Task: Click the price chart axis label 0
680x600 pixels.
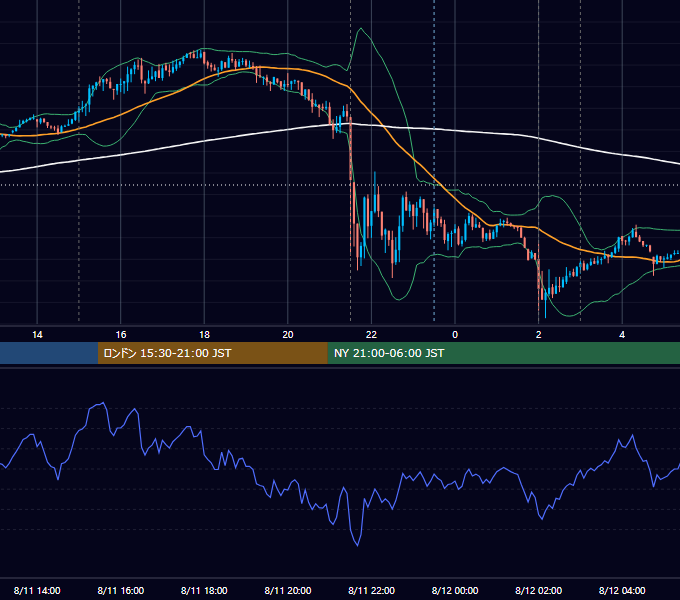Action: (x=455, y=335)
